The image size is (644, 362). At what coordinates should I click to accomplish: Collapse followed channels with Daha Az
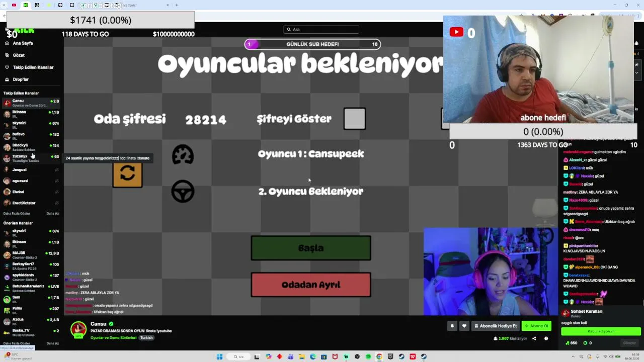click(53, 213)
